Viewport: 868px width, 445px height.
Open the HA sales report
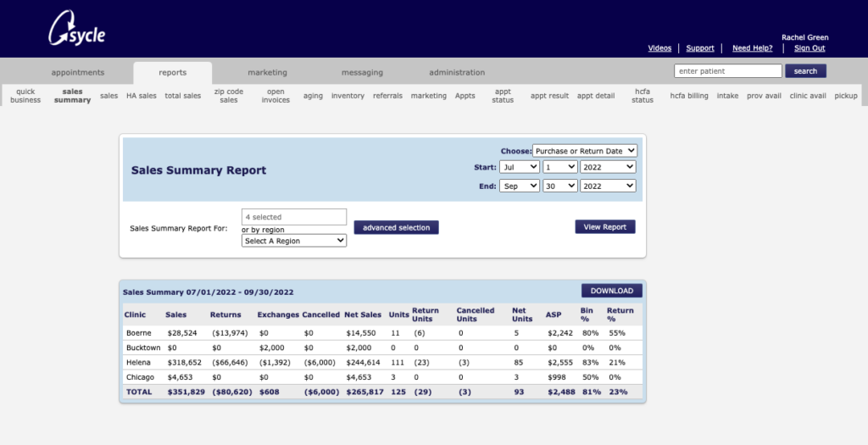(142, 96)
